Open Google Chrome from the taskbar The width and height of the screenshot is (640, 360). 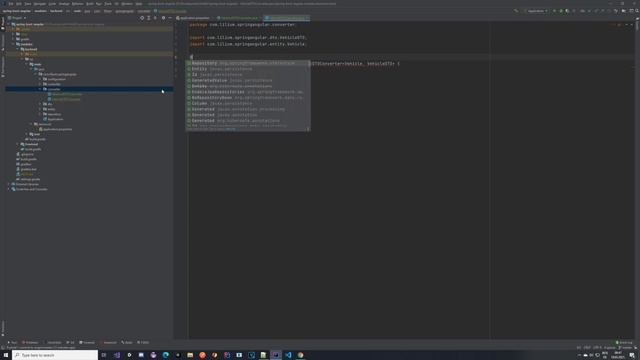tap(300, 355)
